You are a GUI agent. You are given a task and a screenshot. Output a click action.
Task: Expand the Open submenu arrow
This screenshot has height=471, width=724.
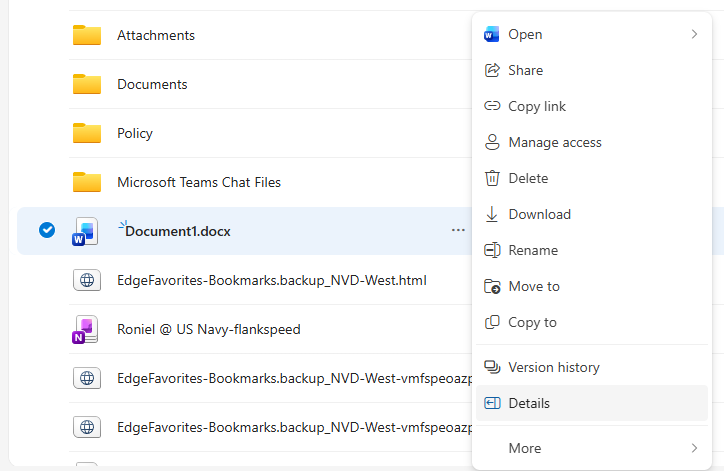coord(694,34)
